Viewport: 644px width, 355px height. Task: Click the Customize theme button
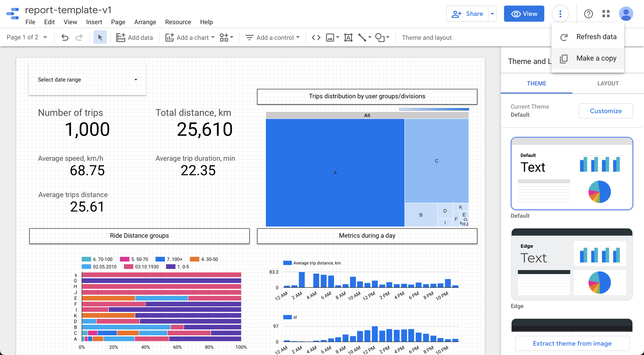click(606, 111)
